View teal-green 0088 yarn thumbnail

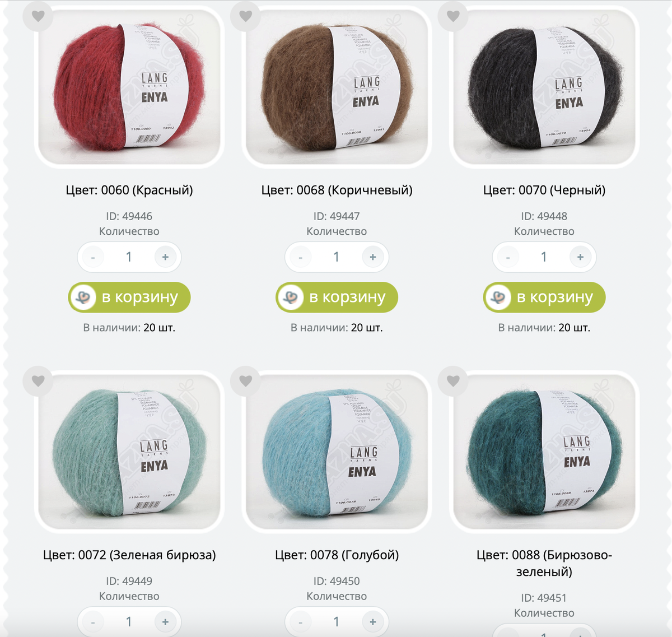pos(544,451)
